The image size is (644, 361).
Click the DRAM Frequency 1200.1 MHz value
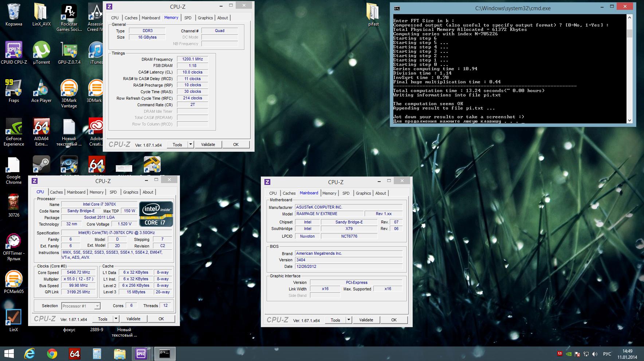[193, 59]
